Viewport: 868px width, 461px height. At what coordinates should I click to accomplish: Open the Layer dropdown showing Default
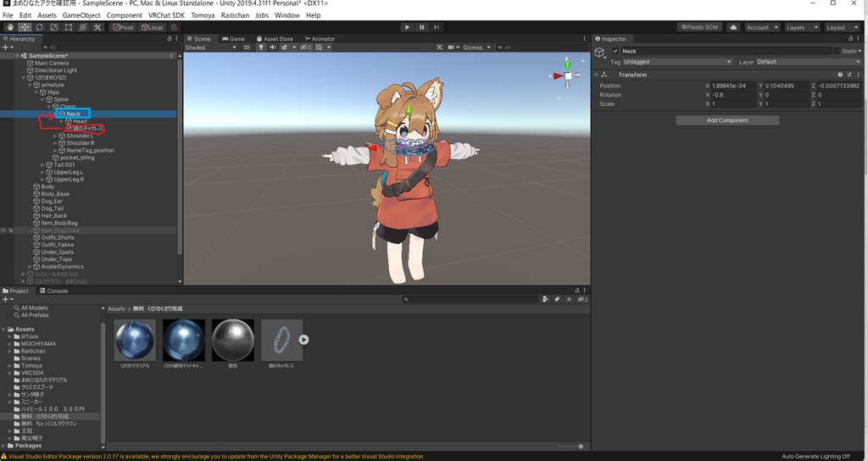point(809,62)
